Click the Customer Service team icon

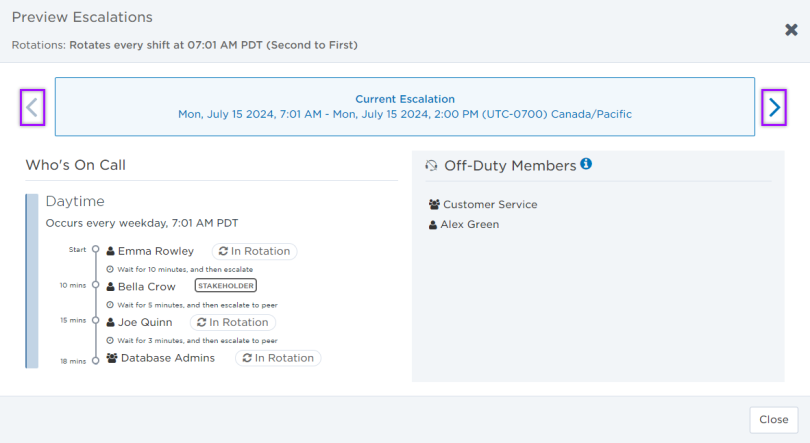tap(434, 205)
